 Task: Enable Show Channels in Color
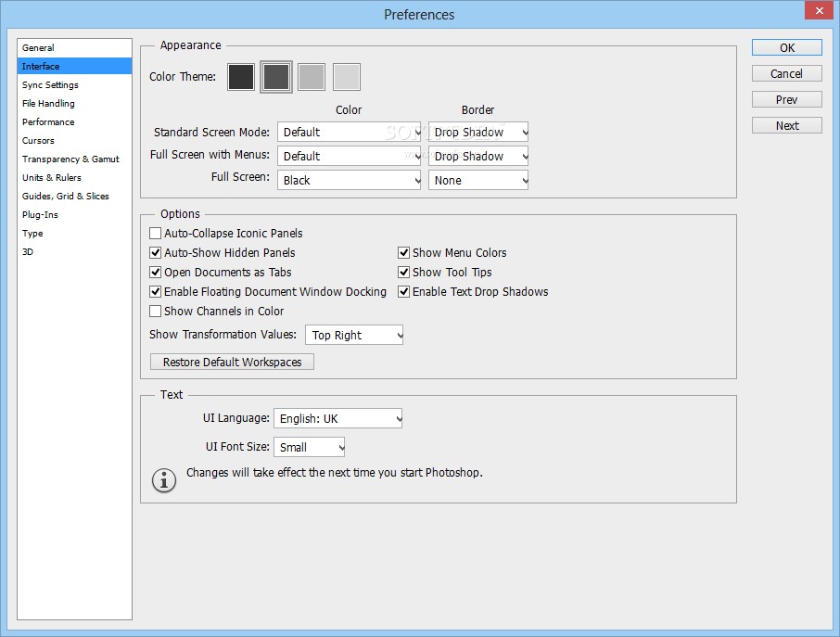(x=155, y=311)
